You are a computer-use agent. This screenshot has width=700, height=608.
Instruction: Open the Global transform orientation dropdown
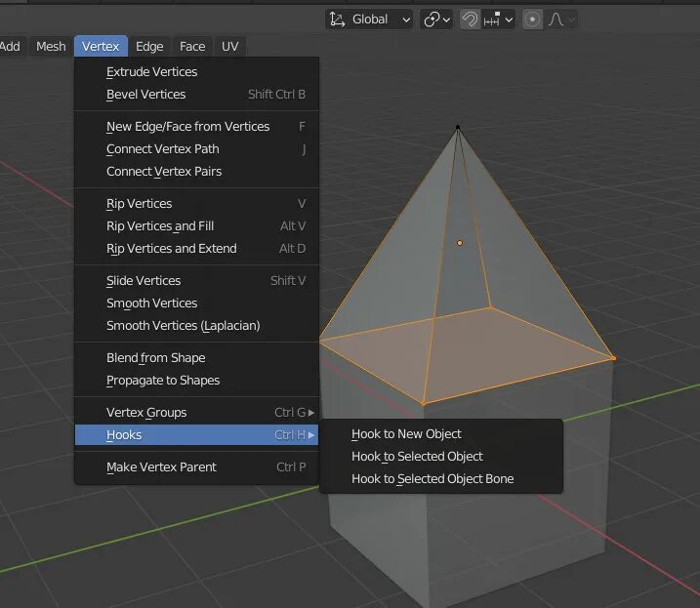point(369,20)
